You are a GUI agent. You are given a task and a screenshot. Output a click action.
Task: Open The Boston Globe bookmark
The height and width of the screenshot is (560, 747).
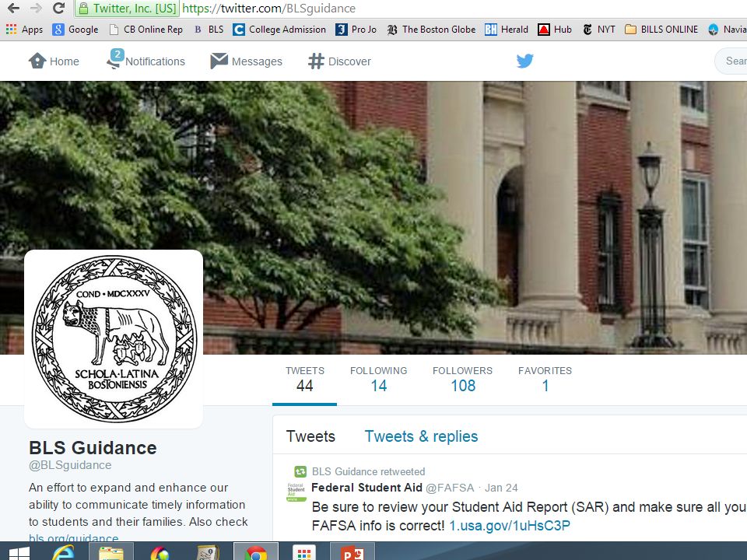[431, 30]
